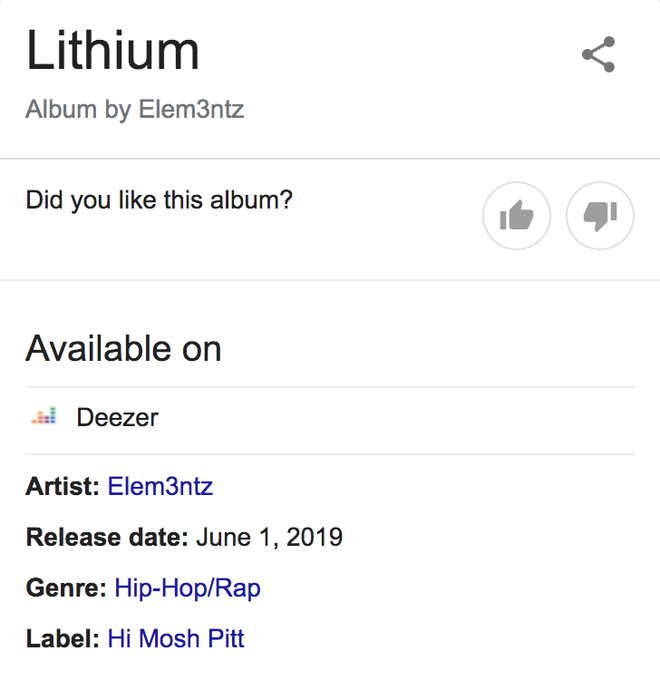Select the bold 'Artist:' label
This screenshot has width=660, height=680.
click(62, 486)
